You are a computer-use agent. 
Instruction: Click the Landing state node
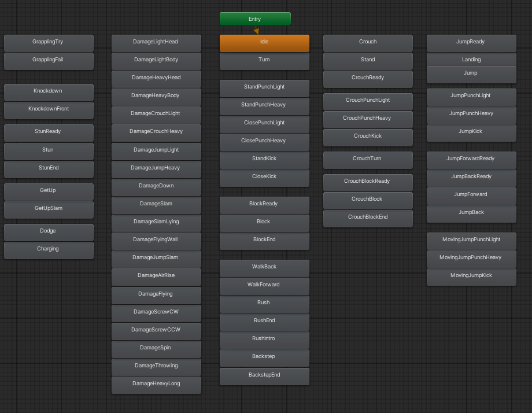point(471,59)
